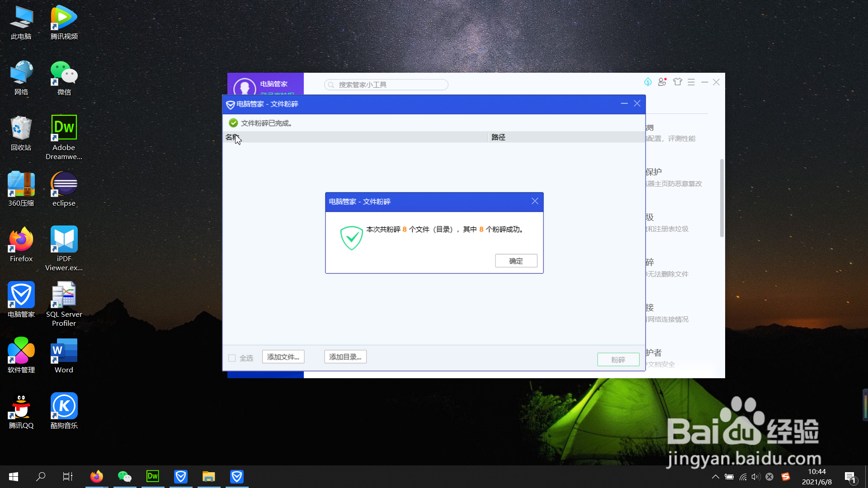Click the friends icon in the title bar

(x=662, y=82)
